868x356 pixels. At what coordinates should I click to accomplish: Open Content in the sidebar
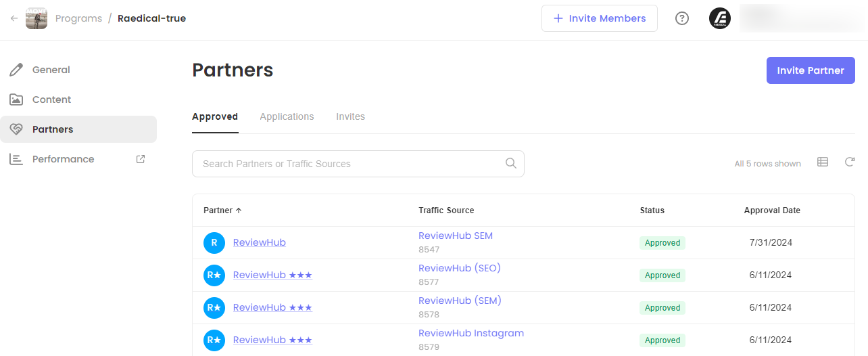click(51, 99)
